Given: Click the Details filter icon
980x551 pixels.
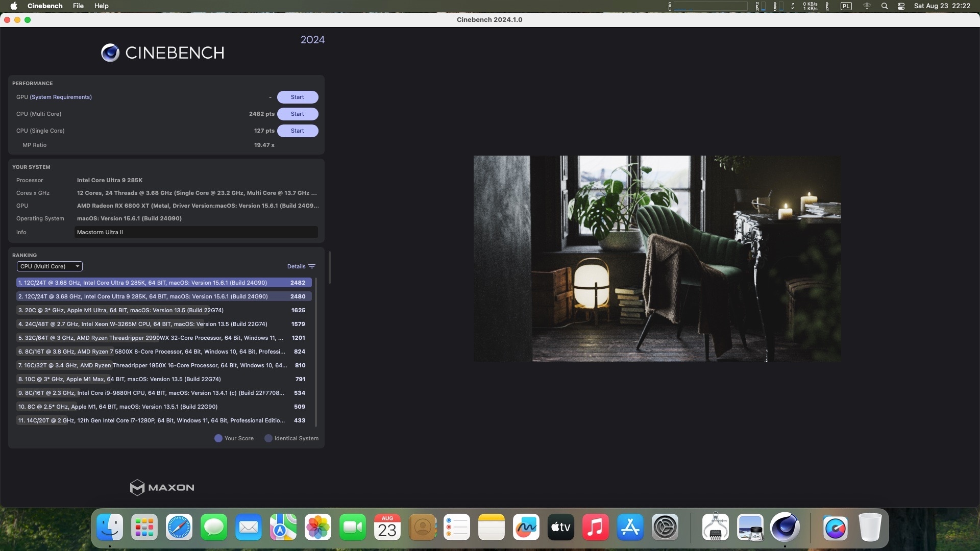Looking at the screenshot, I should point(312,266).
